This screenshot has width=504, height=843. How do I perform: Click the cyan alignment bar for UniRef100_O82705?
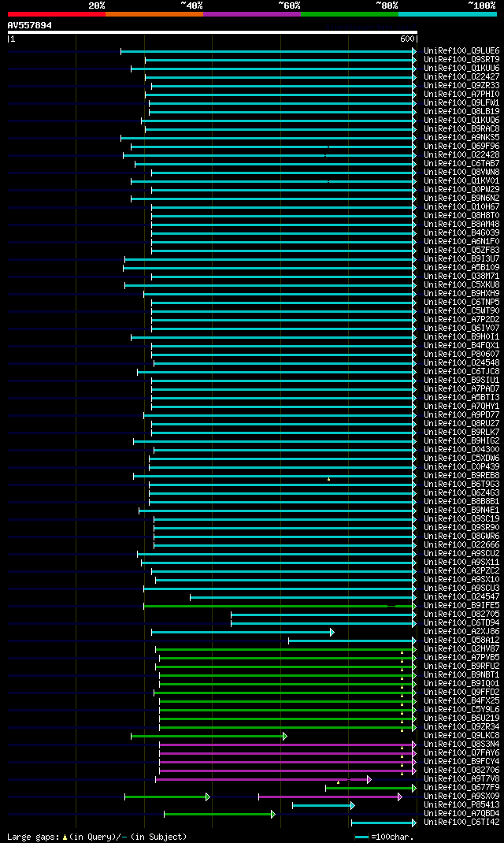322,615
